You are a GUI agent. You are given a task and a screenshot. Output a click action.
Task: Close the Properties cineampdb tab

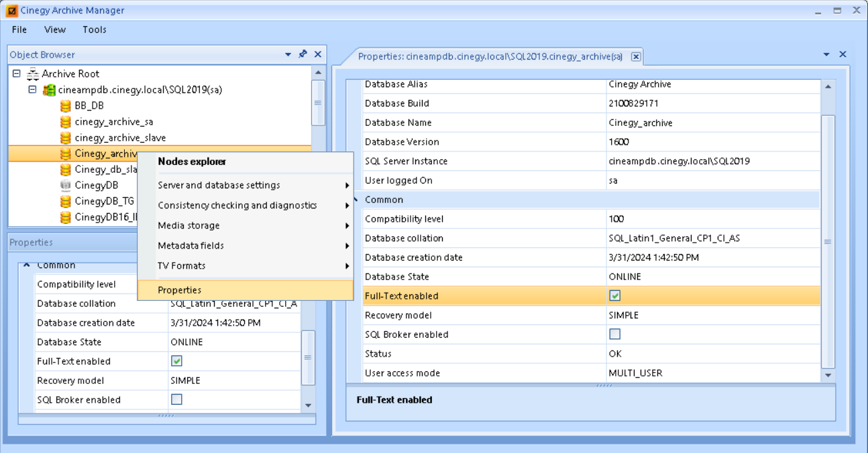coord(636,57)
